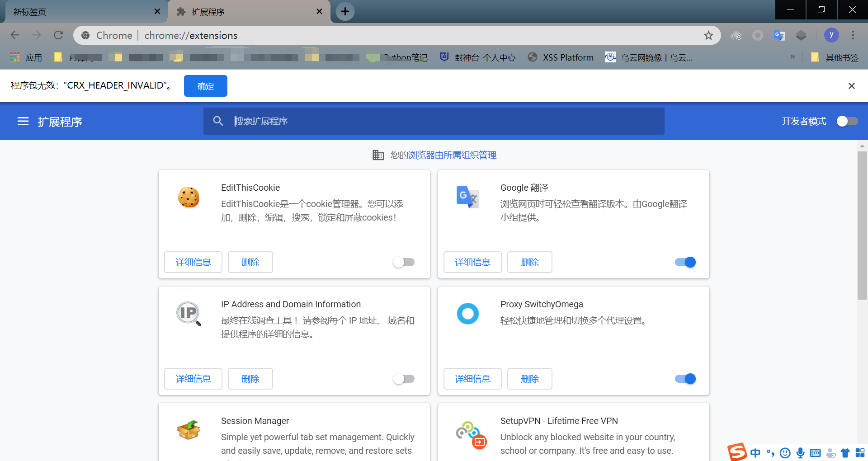
Task: Click 删除 to remove EditThisCookie
Action: pyautogui.click(x=250, y=262)
